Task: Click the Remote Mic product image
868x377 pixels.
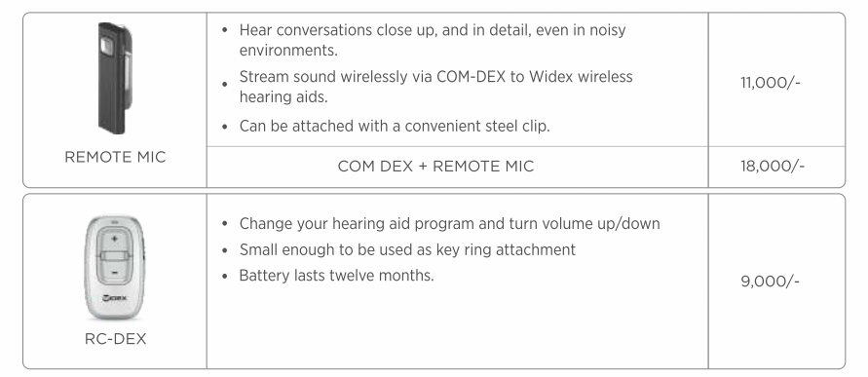Action: click(115, 78)
